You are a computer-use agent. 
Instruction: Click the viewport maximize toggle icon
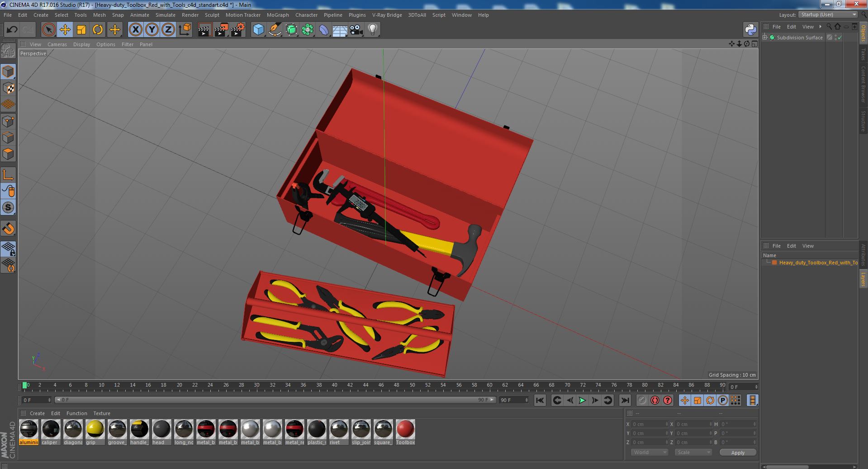click(754, 44)
